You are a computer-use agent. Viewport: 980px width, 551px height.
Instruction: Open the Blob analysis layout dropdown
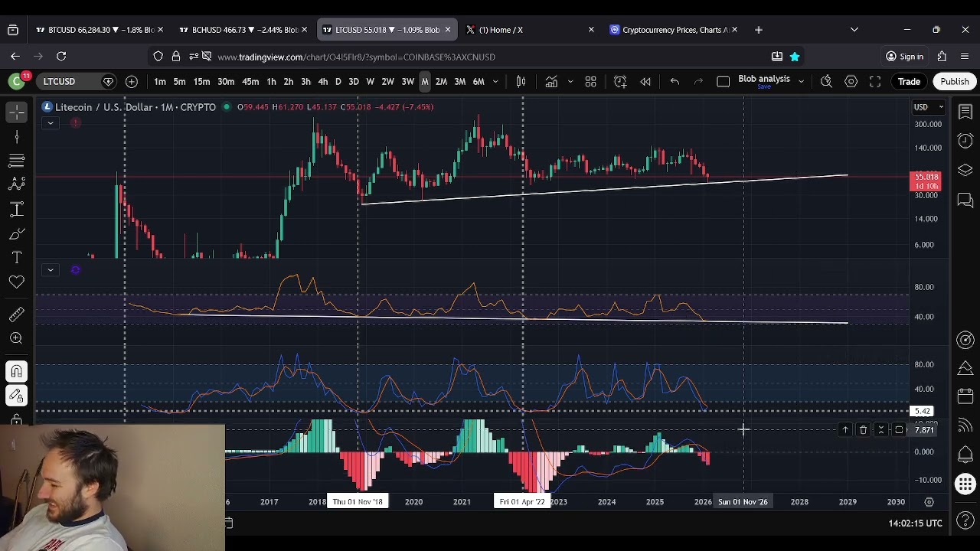[801, 81]
